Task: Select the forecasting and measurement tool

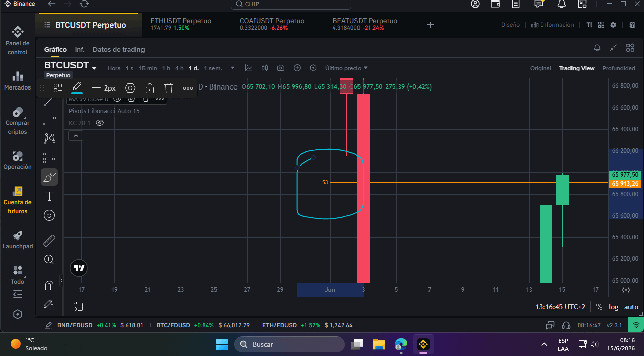Action: (49, 158)
